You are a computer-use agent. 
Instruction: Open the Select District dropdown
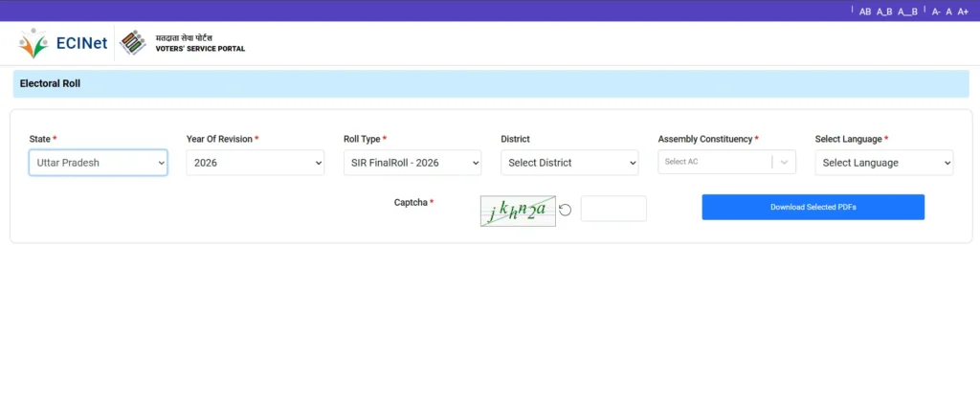pyautogui.click(x=569, y=163)
